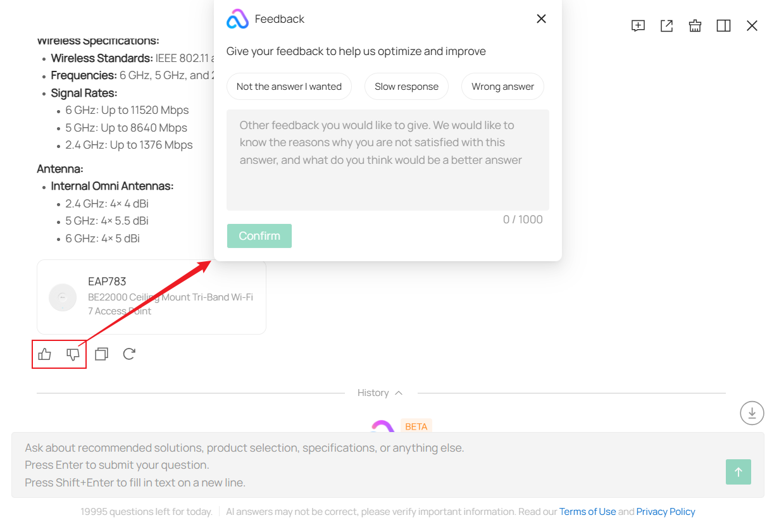Image resolution: width=779 pixels, height=532 pixels.
Task: Open the Terms of Use link
Action: [587, 512]
